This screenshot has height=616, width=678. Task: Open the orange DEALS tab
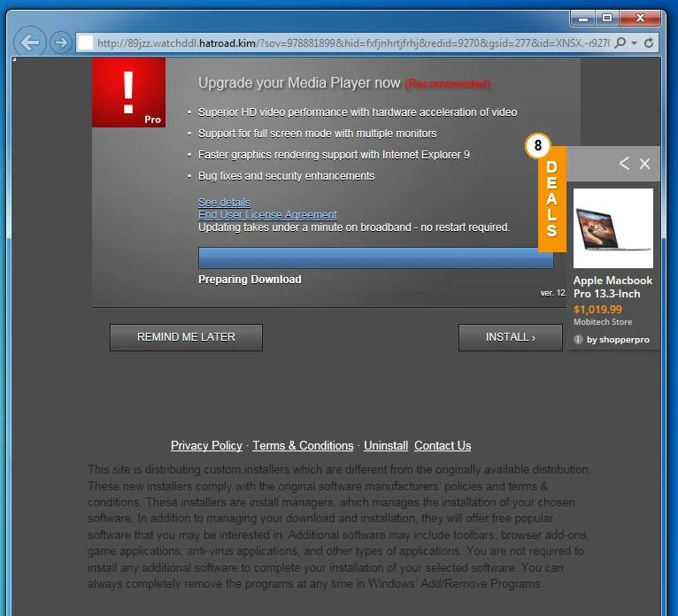click(x=551, y=199)
